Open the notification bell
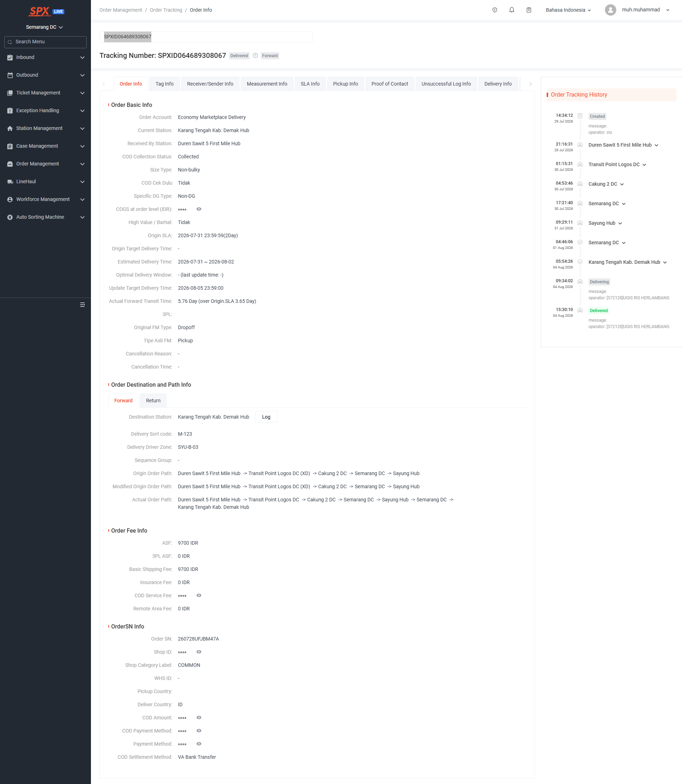The width and height of the screenshot is (682, 784). [x=511, y=10]
